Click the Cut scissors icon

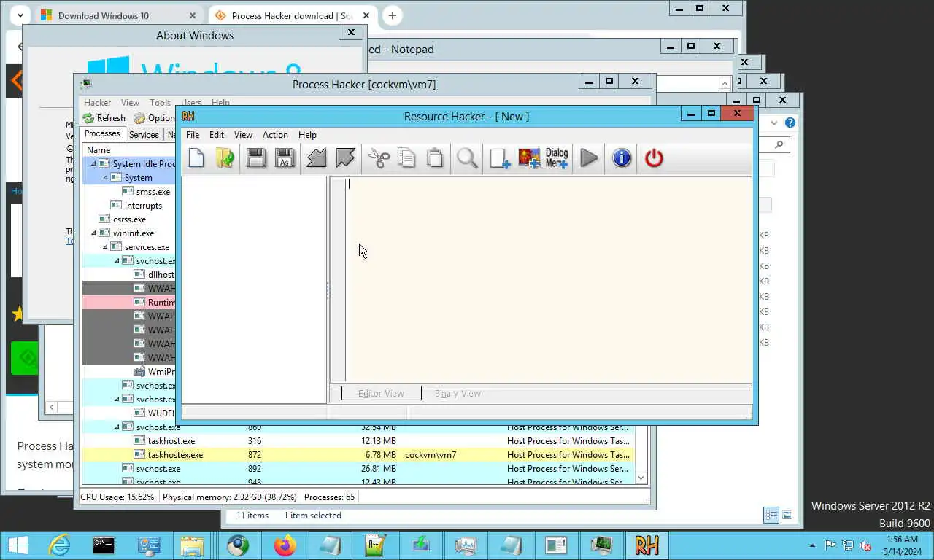379,158
